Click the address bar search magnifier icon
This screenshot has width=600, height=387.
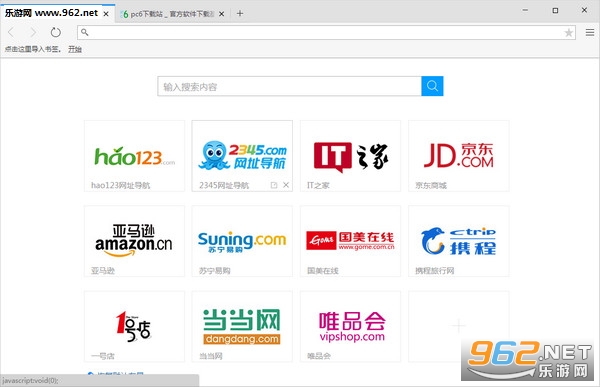click(85, 32)
